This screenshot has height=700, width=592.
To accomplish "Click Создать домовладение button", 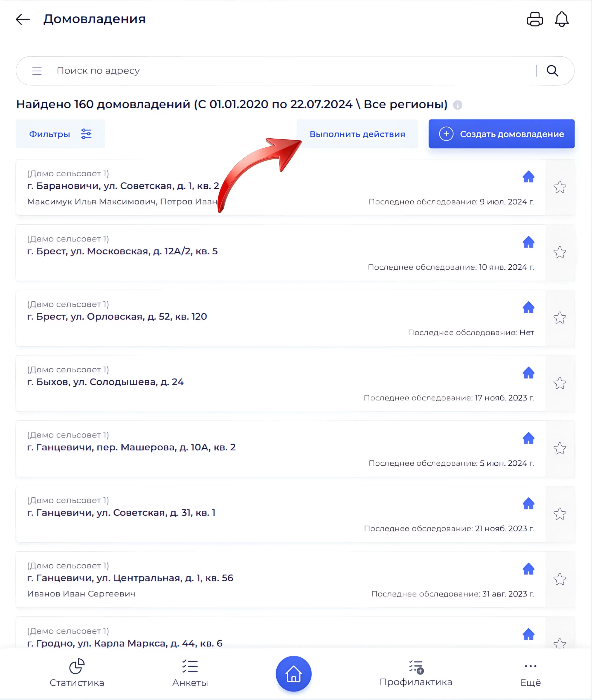I will tap(501, 134).
